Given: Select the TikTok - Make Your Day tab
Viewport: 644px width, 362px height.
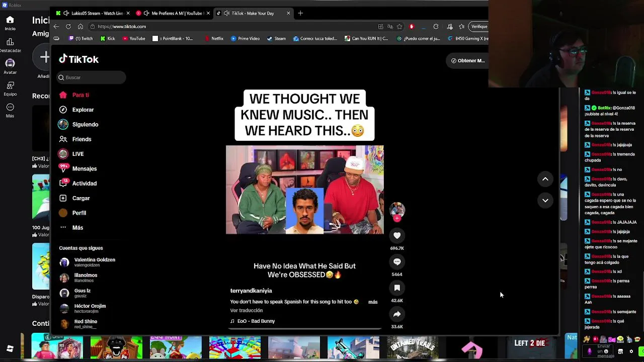Looking at the screenshot, I should 253,13.
